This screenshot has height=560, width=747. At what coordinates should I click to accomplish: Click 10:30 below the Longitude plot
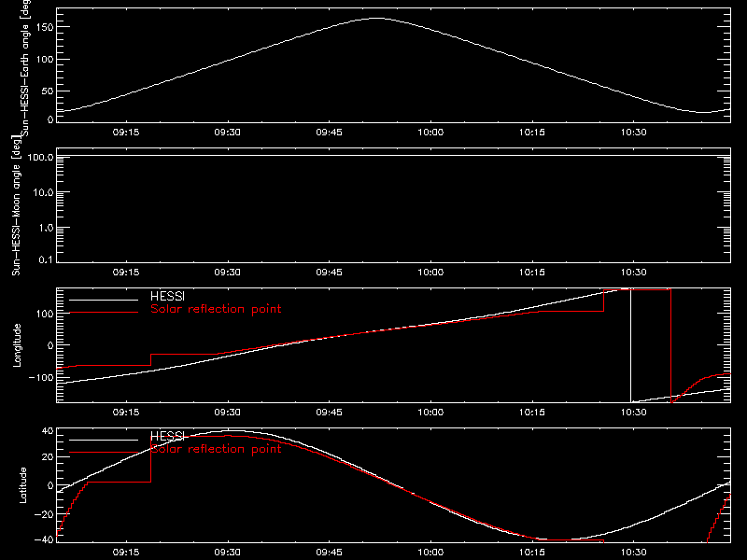[x=634, y=413]
